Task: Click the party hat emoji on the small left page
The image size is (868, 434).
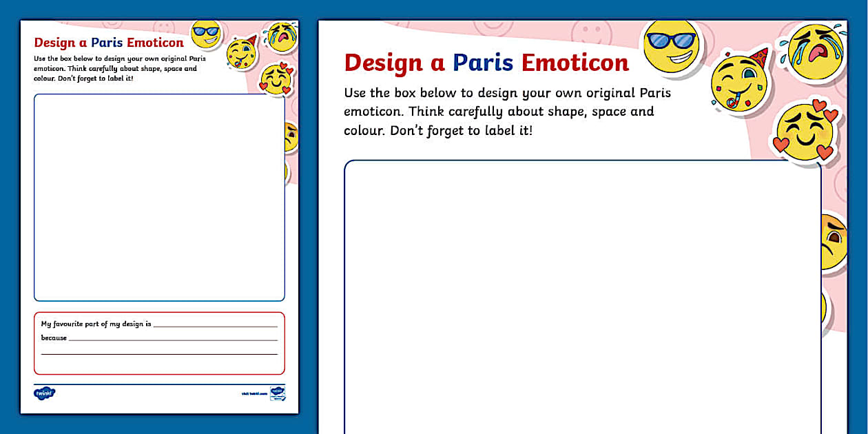Action: pyautogui.click(x=242, y=53)
